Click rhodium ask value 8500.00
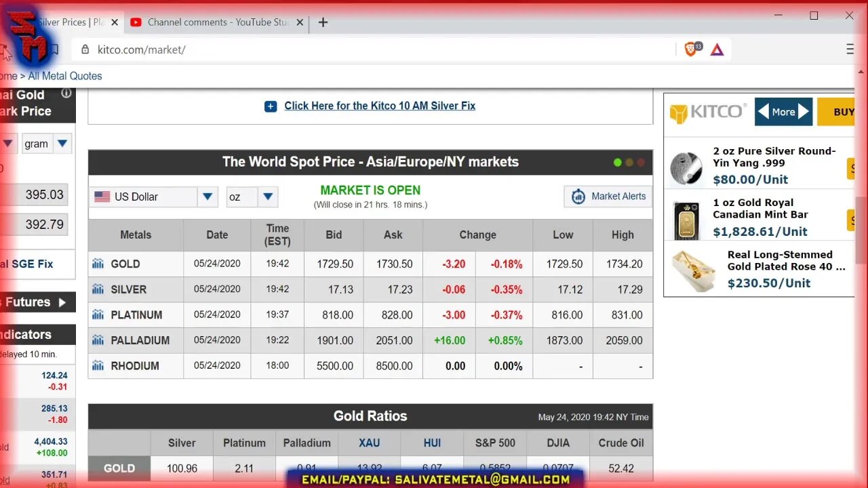 coord(393,366)
